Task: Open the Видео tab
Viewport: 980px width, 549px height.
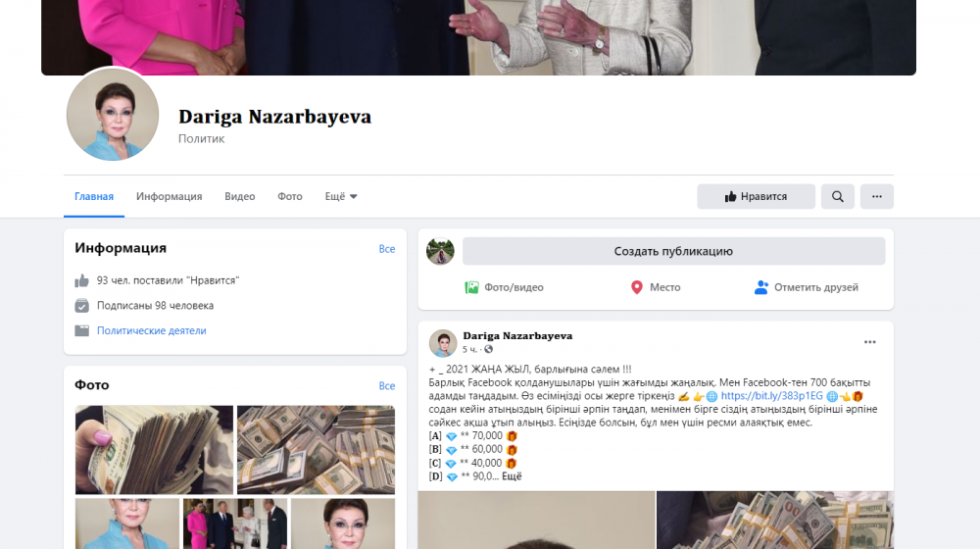Action: [x=239, y=197]
